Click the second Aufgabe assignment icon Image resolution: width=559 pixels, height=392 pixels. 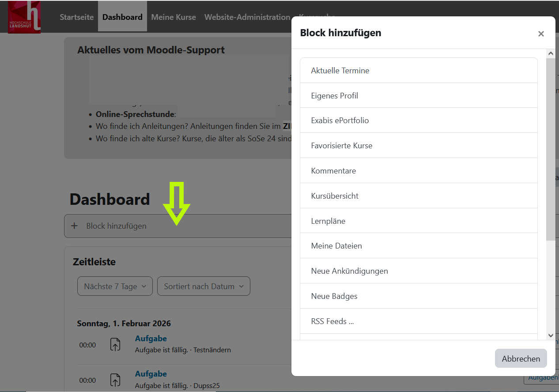(115, 380)
